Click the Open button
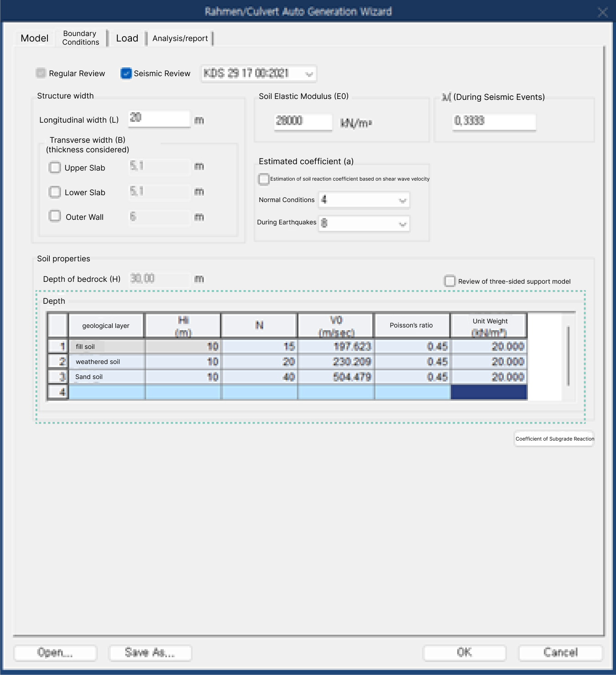The image size is (616, 675). [x=55, y=653]
